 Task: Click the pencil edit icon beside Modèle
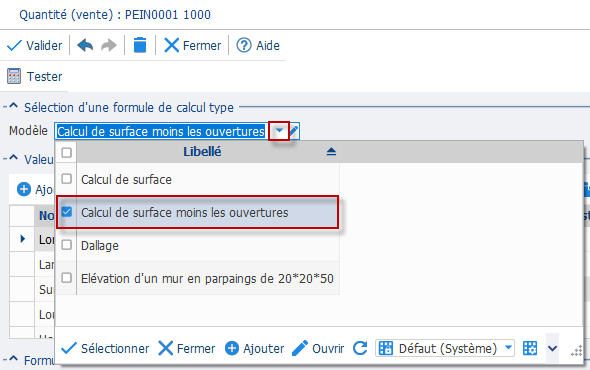tap(293, 131)
